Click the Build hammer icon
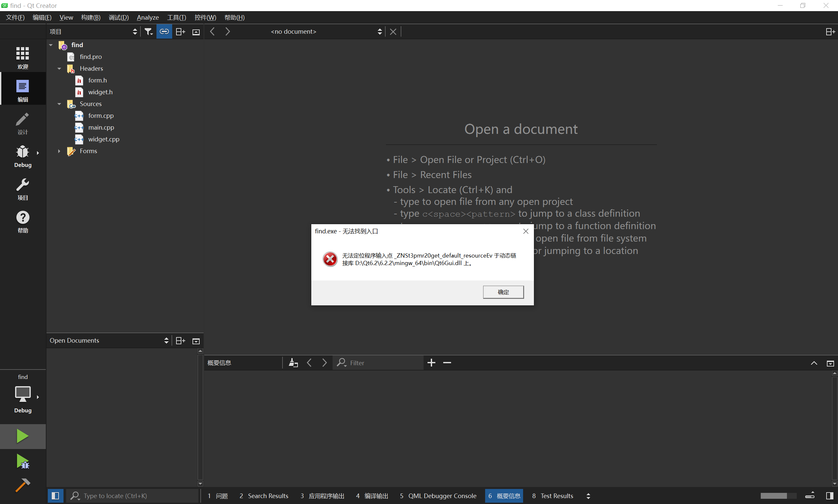 pyautogui.click(x=22, y=485)
